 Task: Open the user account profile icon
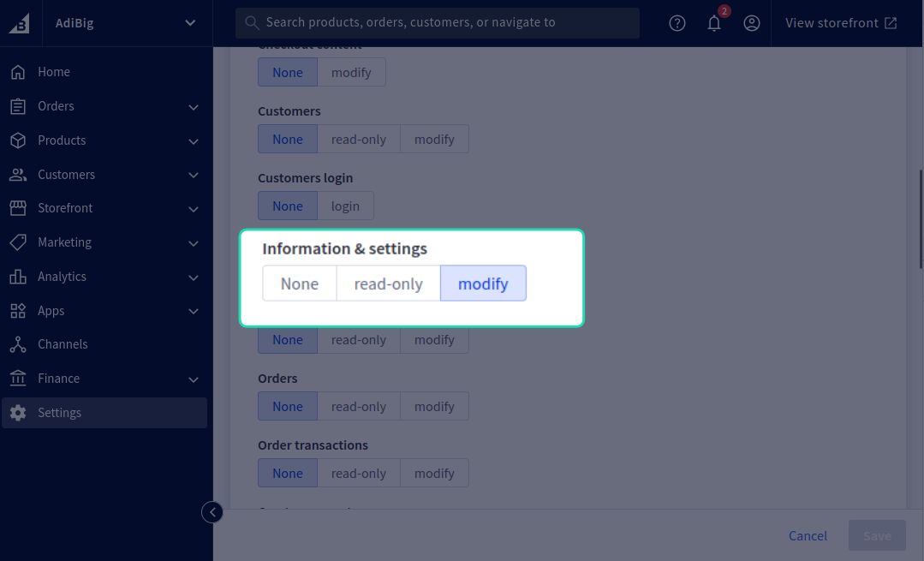pos(751,23)
